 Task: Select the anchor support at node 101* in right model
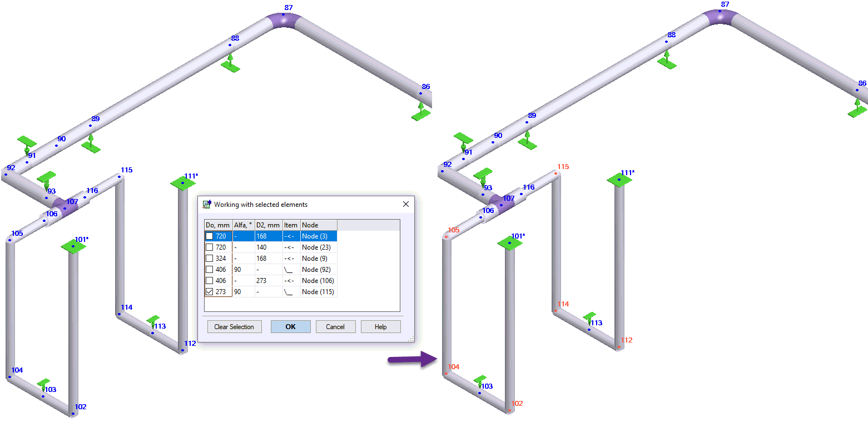[509, 243]
